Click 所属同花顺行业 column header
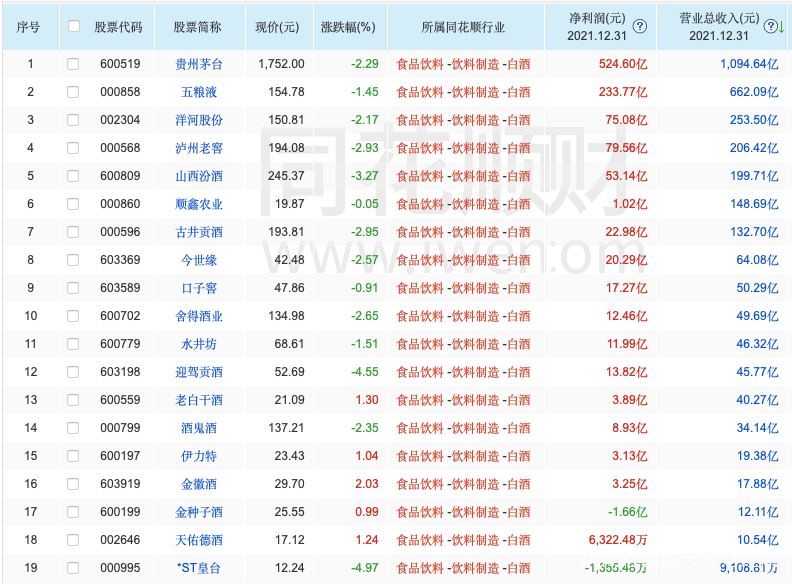Viewport: 792px width, 584px height. pos(463,27)
